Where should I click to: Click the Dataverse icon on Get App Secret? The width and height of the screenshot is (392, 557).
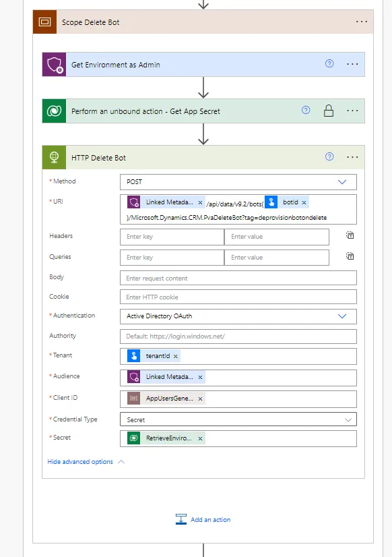(55, 111)
